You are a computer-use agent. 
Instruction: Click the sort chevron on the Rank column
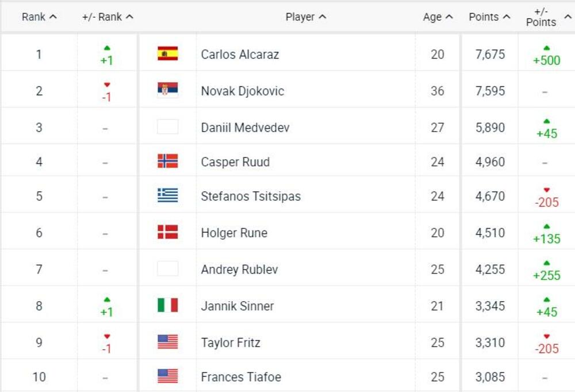tap(52, 17)
